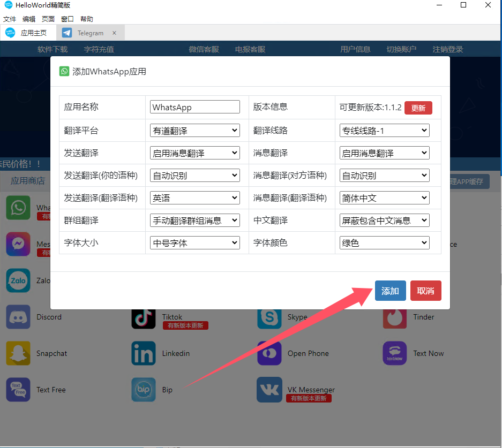The width and height of the screenshot is (502, 448).
Task: Open the 帮助 menu
Action: pyautogui.click(x=87, y=19)
